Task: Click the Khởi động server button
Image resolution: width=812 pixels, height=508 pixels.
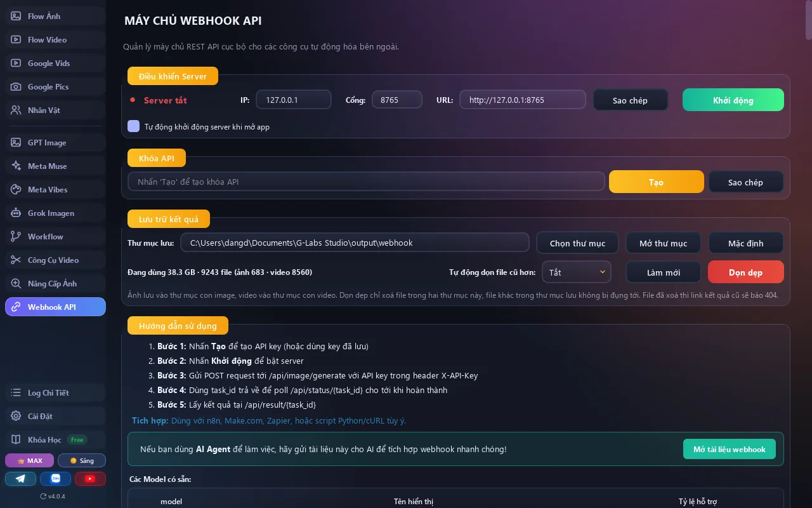Action: click(733, 100)
